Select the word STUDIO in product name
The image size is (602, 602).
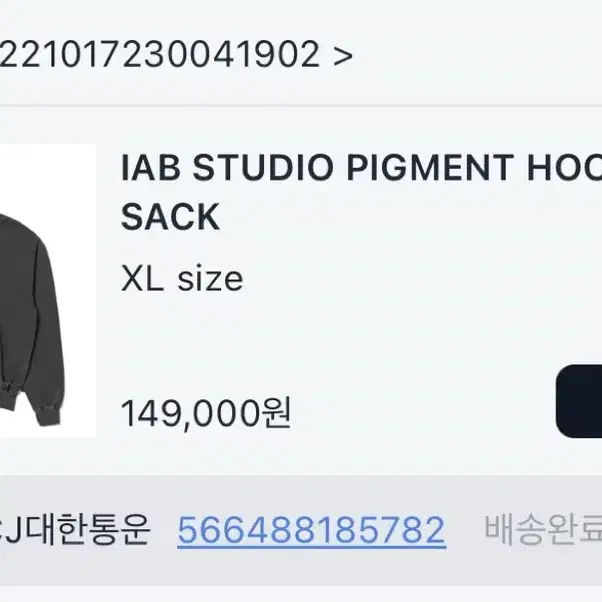[x=263, y=167]
